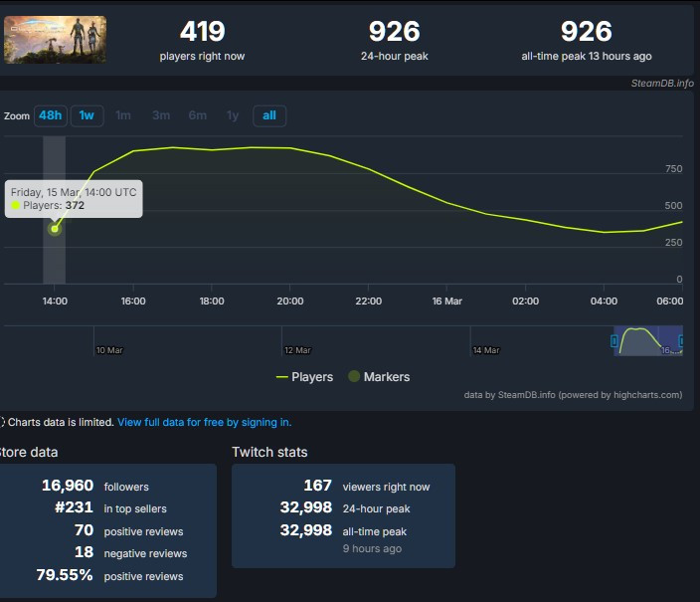Open the sign-in link for full data
The image size is (700, 602).
pos(204,422)
